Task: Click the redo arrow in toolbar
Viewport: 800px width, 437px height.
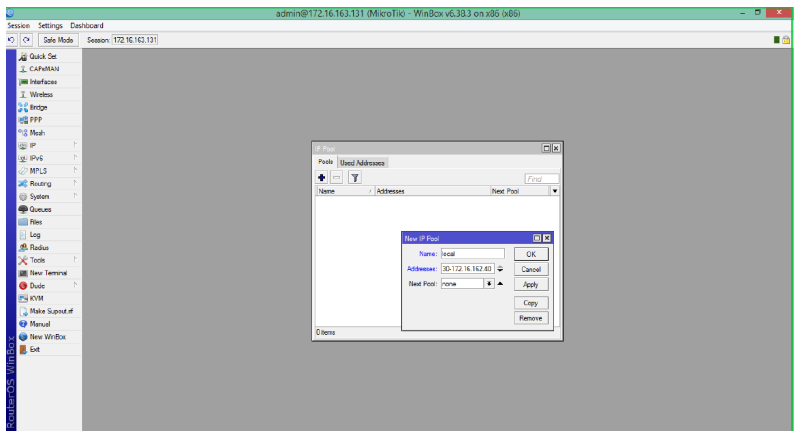Action: (x=26, y=40)
